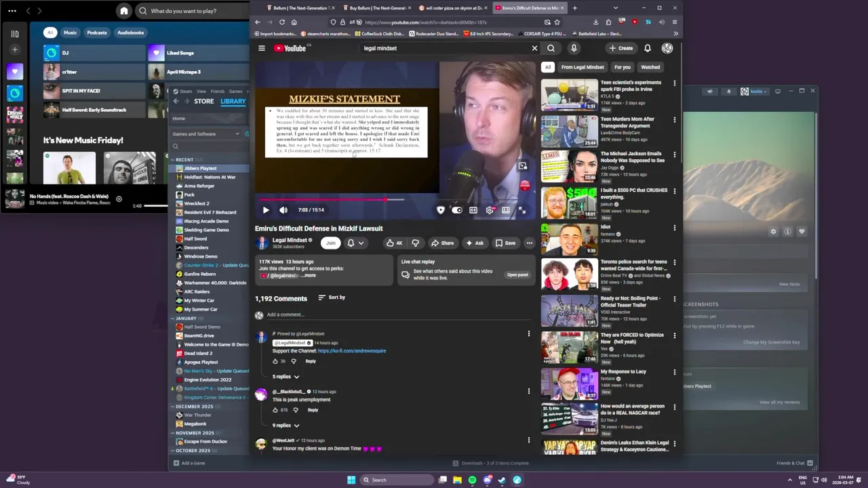868x488 pixels.
Task: Toggle the autoplay switch in the video player
Action: (x=456, y=210)
